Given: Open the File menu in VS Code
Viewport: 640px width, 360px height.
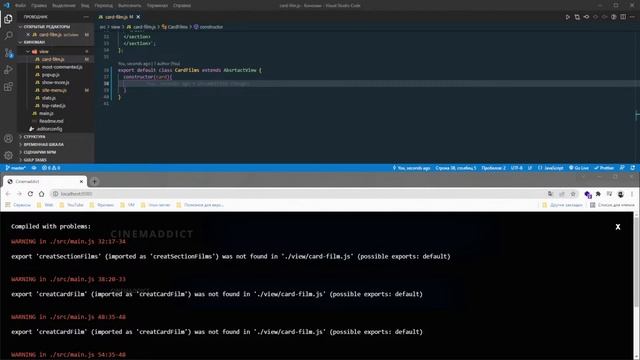Looking at the screenshot, I should (20, 6).
